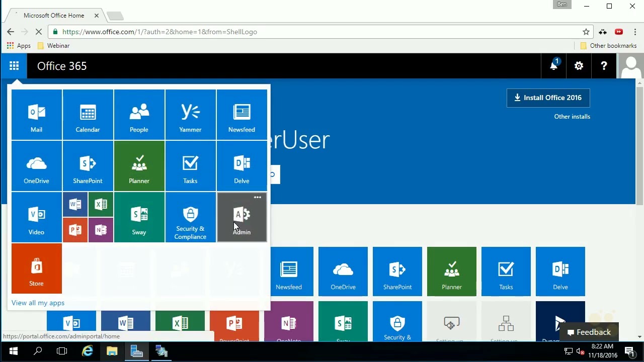Open Tasks tile in the app launcher
Viewport: 644px width, 362px height.
click(x=191, y=166)
